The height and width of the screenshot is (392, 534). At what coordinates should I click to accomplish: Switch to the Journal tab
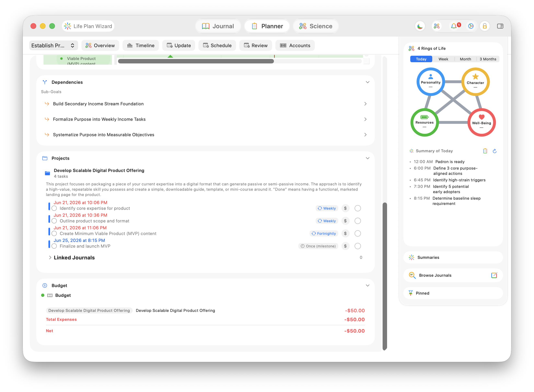coord(218,26)
